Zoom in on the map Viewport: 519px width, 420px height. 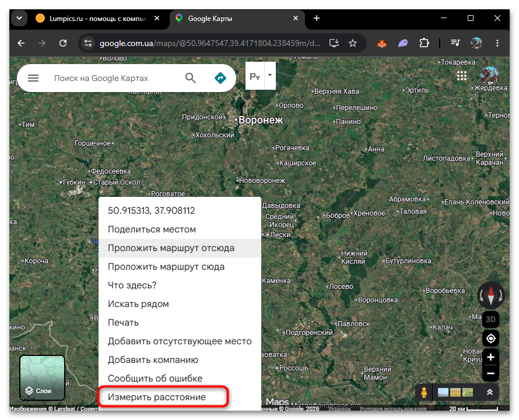tap(490, 357)
